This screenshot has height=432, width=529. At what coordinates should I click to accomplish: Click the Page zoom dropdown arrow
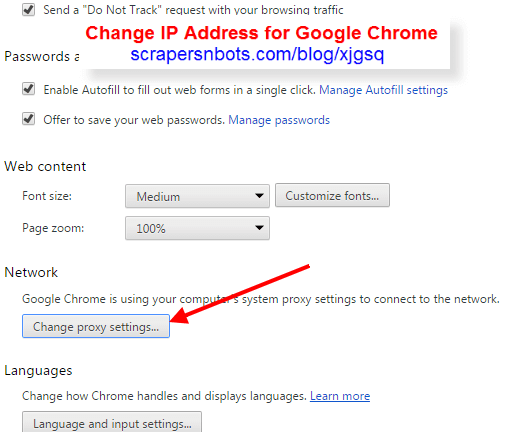(x=259, y=228)
